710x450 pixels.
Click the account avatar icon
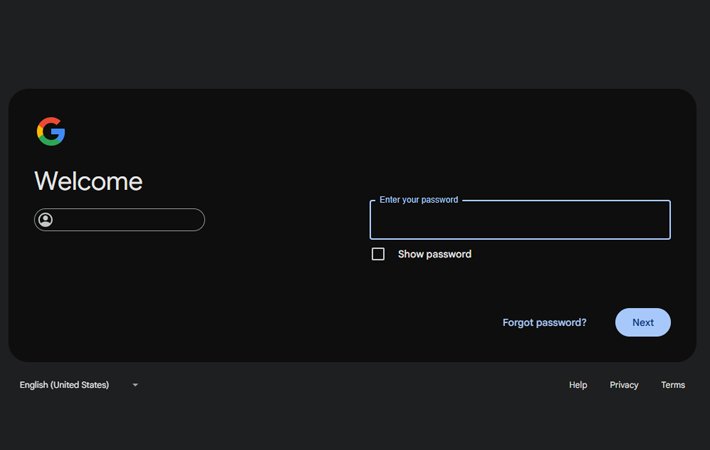pyautogui.click(x=46, y=220)
